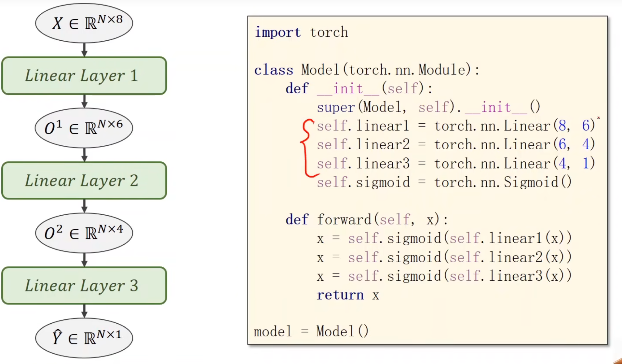Click the self.linear1 definition line
This screenshot has height=364, width=622.
[x=455, y=126]
